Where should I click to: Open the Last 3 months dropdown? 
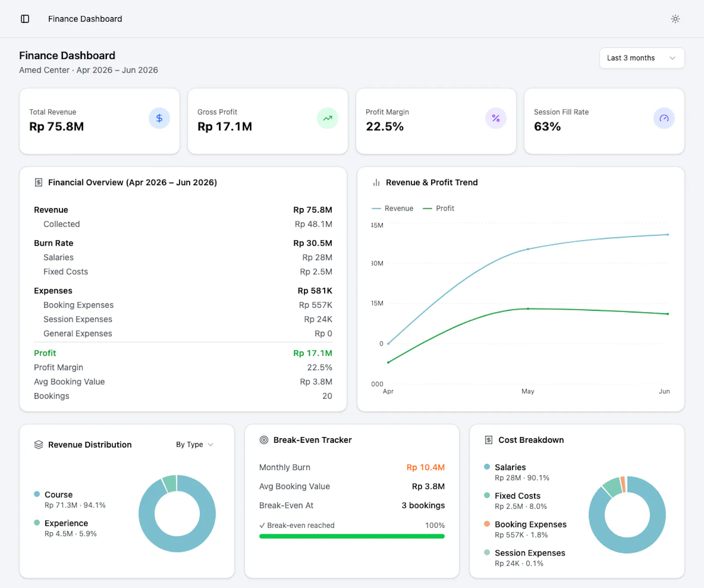point(642,58)
